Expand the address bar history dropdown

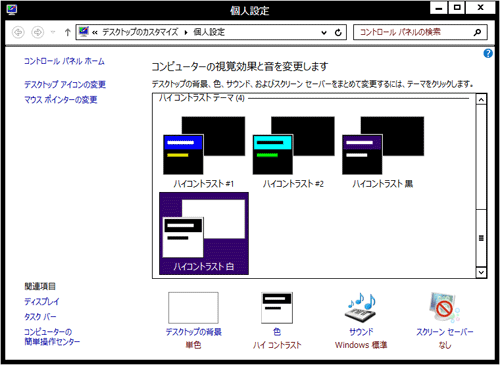click(x=324, y=32)
